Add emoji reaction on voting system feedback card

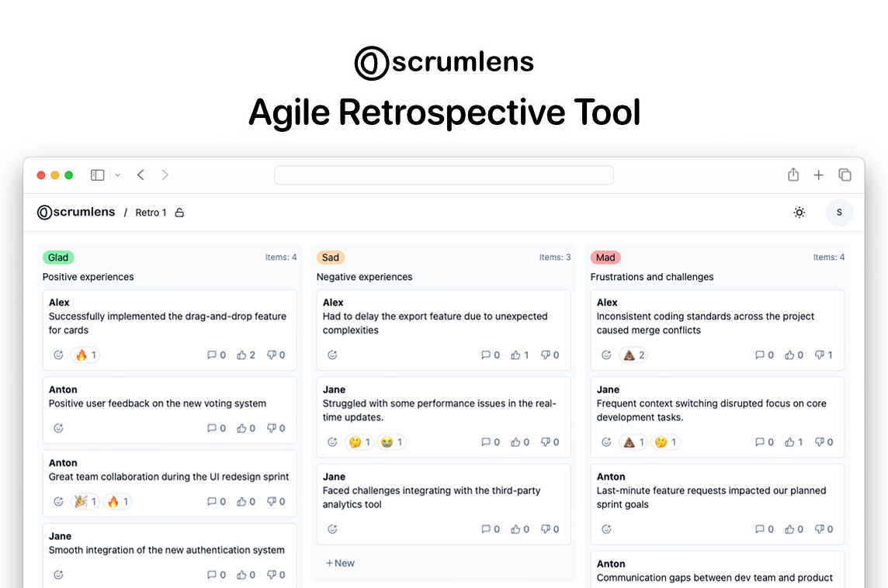click(x=58, y=428)
